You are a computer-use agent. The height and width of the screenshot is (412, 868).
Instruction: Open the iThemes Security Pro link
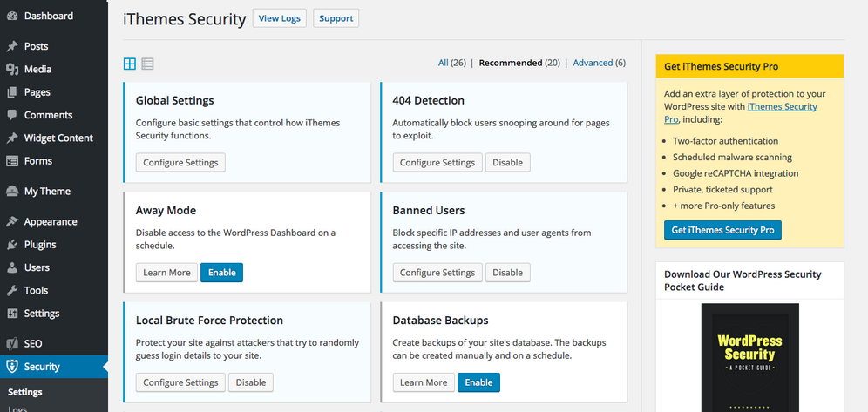tap(783, 107)
